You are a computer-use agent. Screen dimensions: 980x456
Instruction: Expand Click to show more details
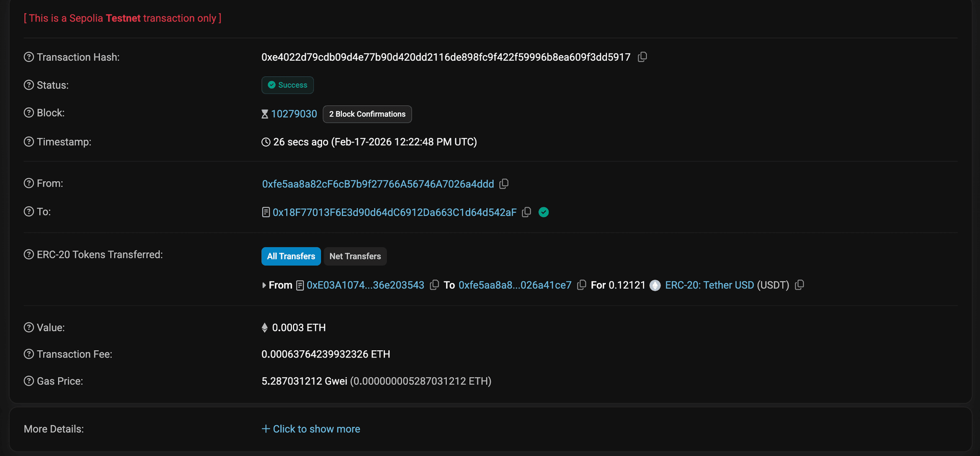coord(311,429)
